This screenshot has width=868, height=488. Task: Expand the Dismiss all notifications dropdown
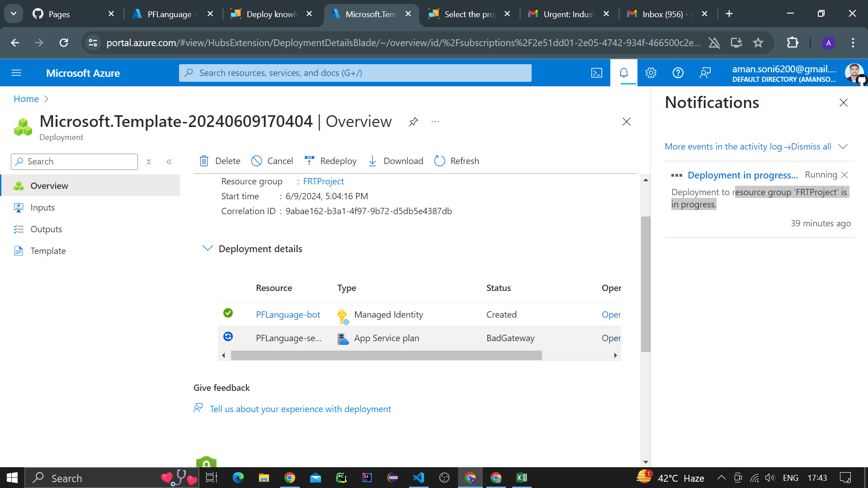844,146
